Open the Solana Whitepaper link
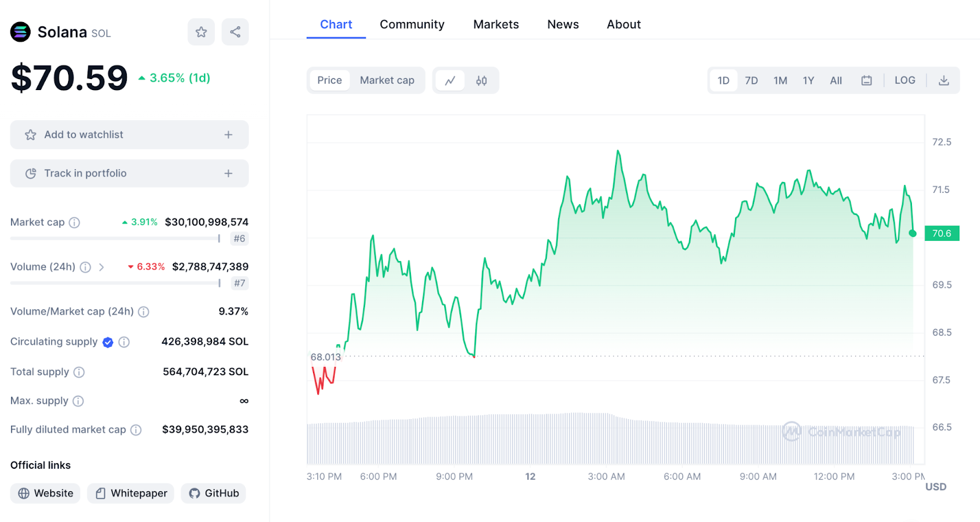 [131, 493]
